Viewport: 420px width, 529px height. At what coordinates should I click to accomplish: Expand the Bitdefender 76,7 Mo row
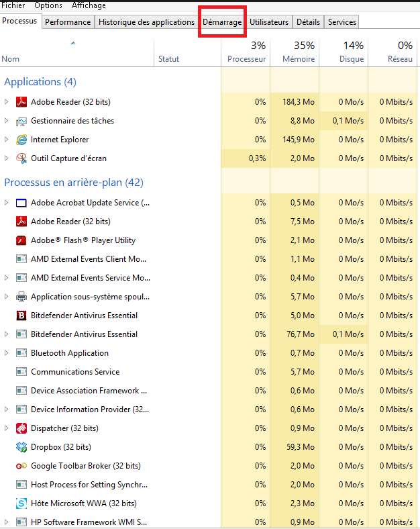(6, 334)
